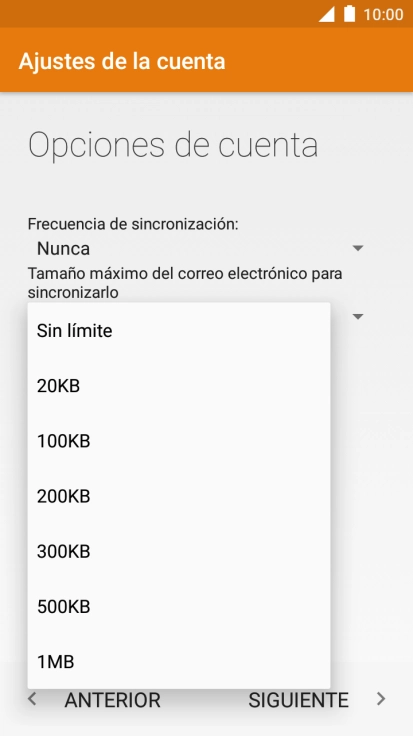Tap the right chevron beside SIGUIENTE
The image size is (413, 736).
381,699
